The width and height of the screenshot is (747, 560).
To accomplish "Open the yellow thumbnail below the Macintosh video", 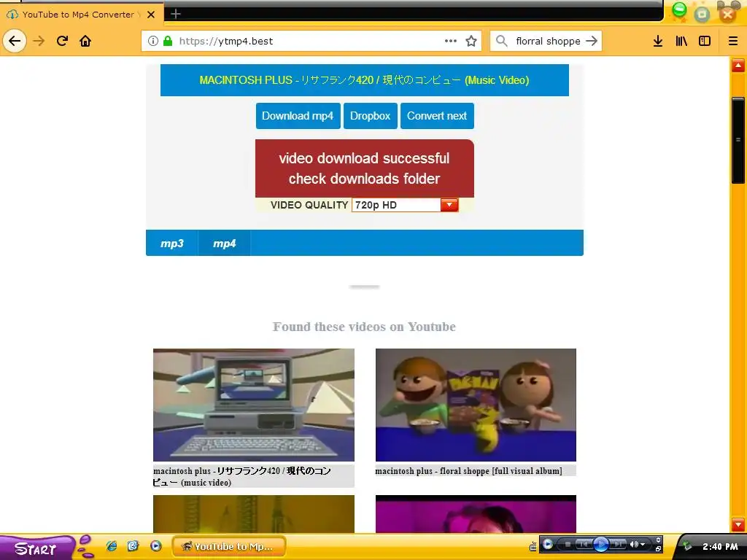I will coord(253,514).
